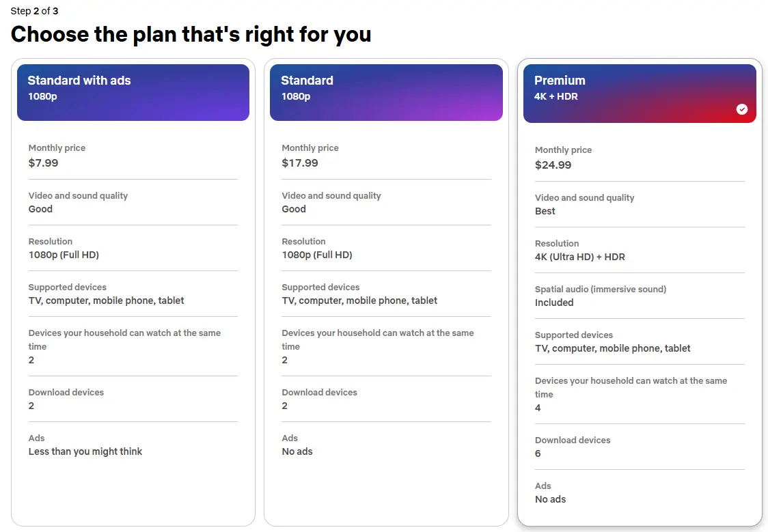Click the "Standard with ads" title text
Image resolution: width=768 pixels, height=532 pixels.
(x=79, y=81)
